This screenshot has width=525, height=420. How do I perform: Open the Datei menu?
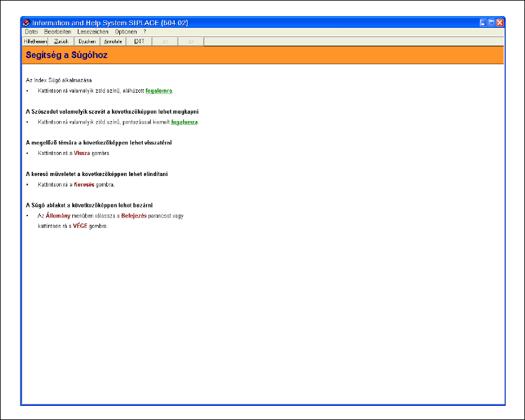(x=31, y=32)
